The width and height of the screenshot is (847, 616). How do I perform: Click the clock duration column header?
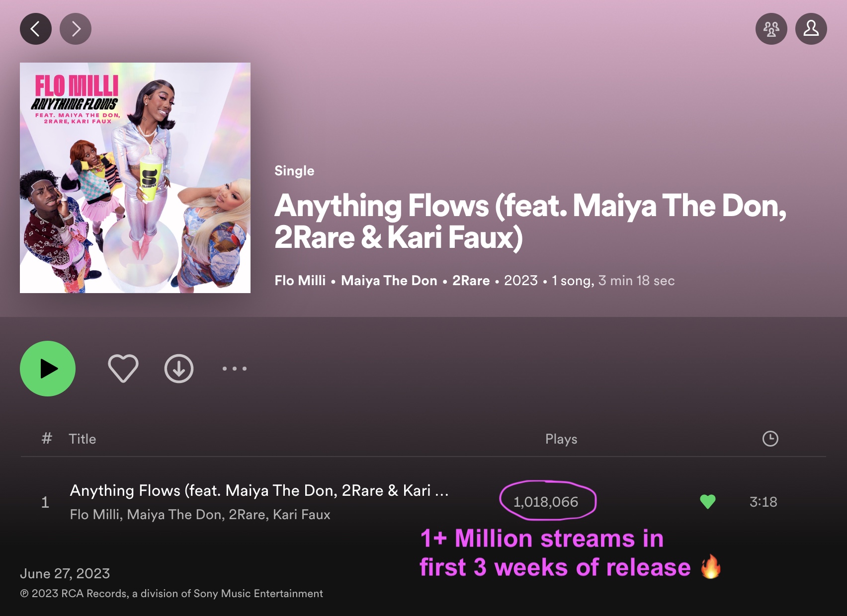(x=770, y=439)
